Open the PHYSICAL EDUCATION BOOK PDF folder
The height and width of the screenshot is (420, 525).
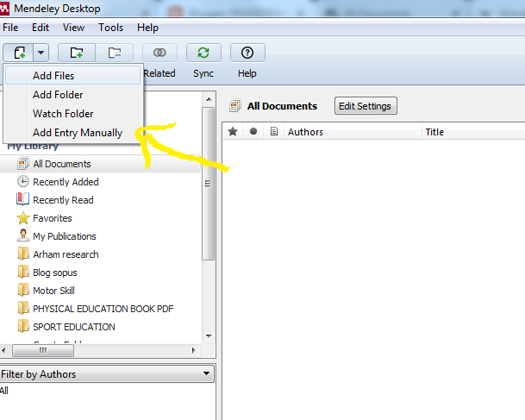(100, 309)
